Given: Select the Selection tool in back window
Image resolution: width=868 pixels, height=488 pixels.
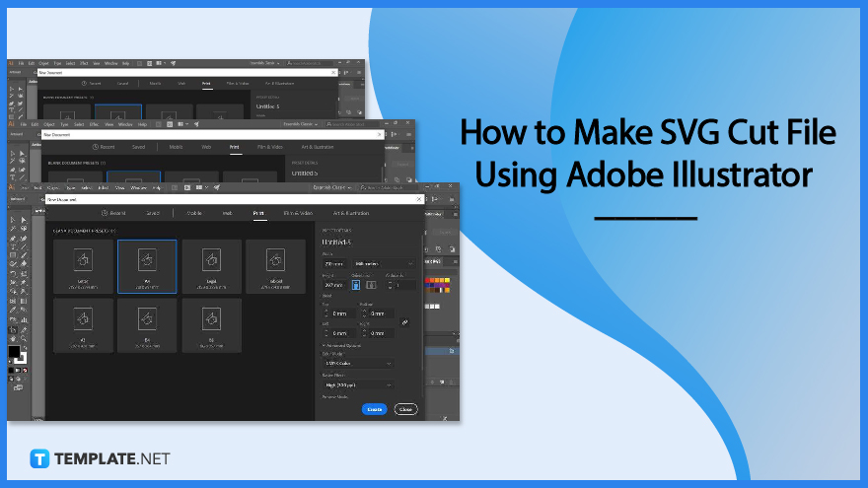Looking at the screenshot, I should click(12, 89).
